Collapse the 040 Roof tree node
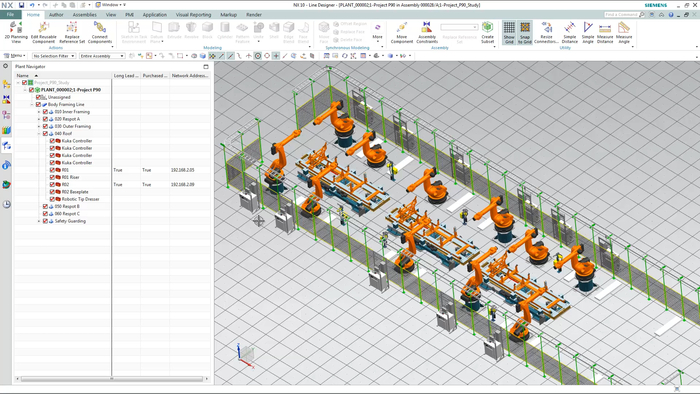Image resolution: width=700 pixels, height=394 pixels. 39,133
